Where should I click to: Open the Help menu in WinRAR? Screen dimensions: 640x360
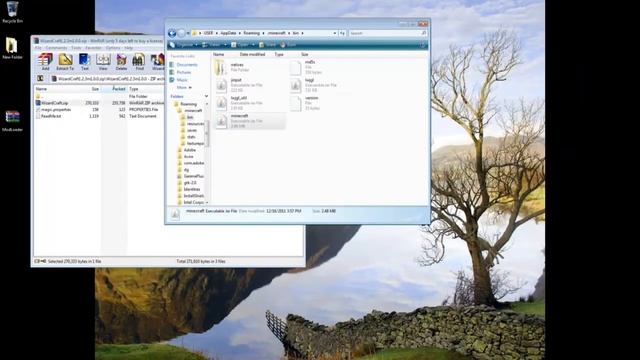click(x=129, y=48)
